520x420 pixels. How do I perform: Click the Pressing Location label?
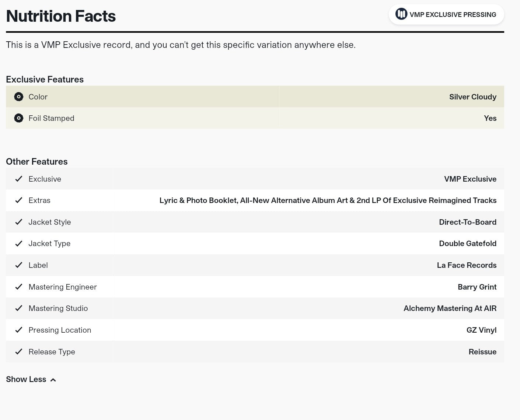click(x=60, y=330)
